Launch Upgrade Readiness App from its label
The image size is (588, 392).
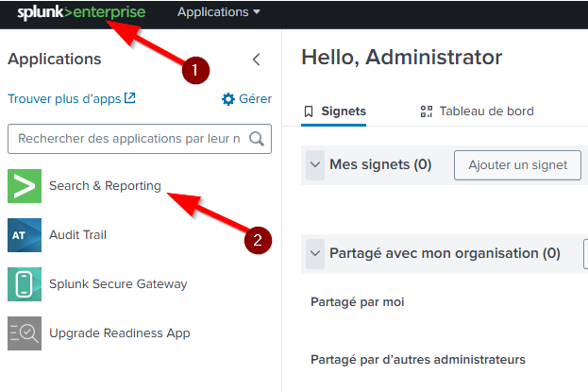(119, 333)
